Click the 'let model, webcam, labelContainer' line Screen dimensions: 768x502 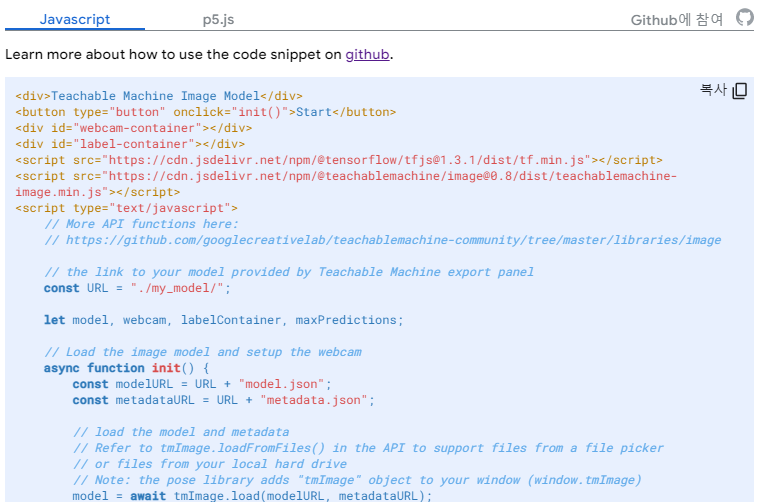click(223, 320)
